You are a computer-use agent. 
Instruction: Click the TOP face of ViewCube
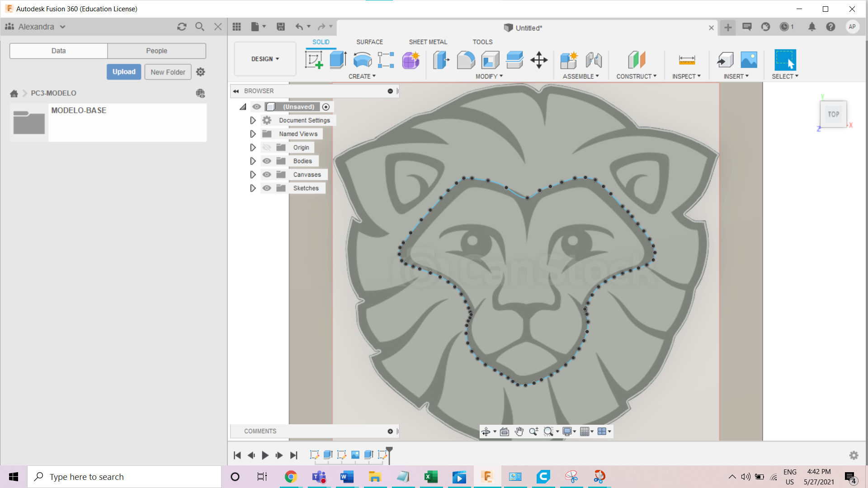click(x=833, y=114)
